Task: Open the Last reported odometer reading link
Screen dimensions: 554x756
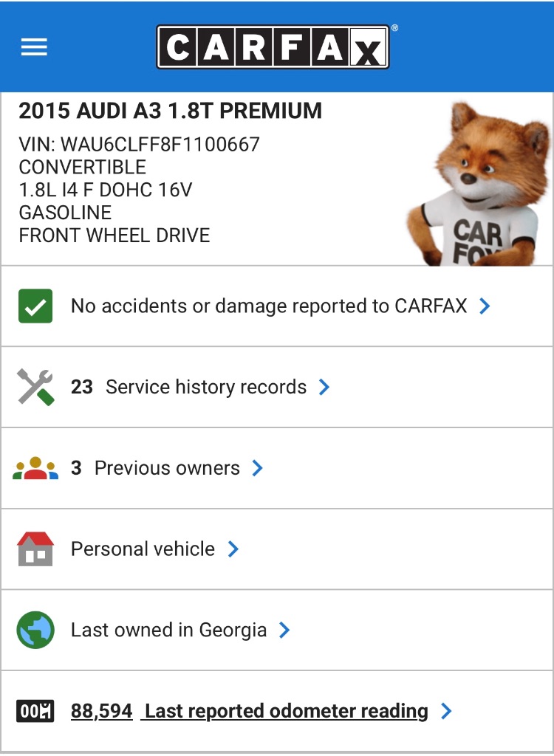Action: coord(287,711)
